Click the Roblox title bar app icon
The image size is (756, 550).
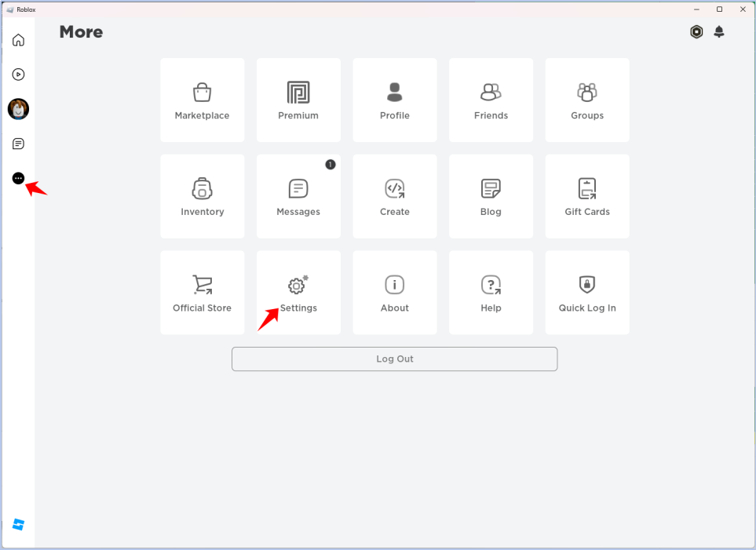(9, 9)
